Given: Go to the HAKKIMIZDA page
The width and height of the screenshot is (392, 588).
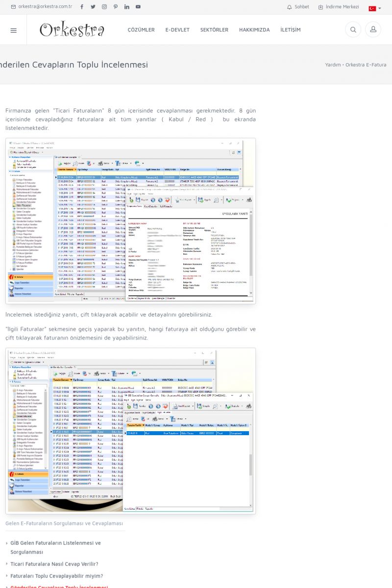Looking at the screenshot, I should pyautogui.click(x=254, y=30).
